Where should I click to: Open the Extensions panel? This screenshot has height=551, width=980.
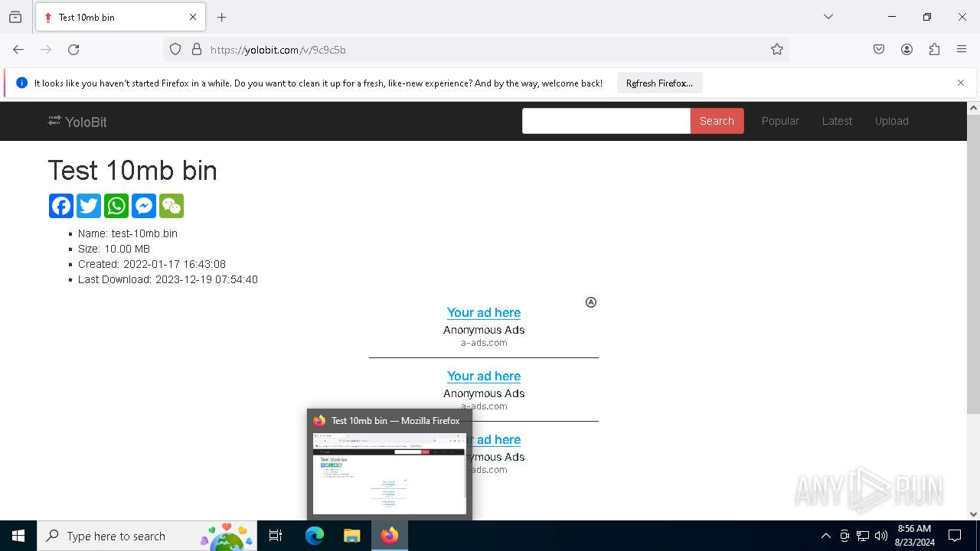(x=934, y=50)
